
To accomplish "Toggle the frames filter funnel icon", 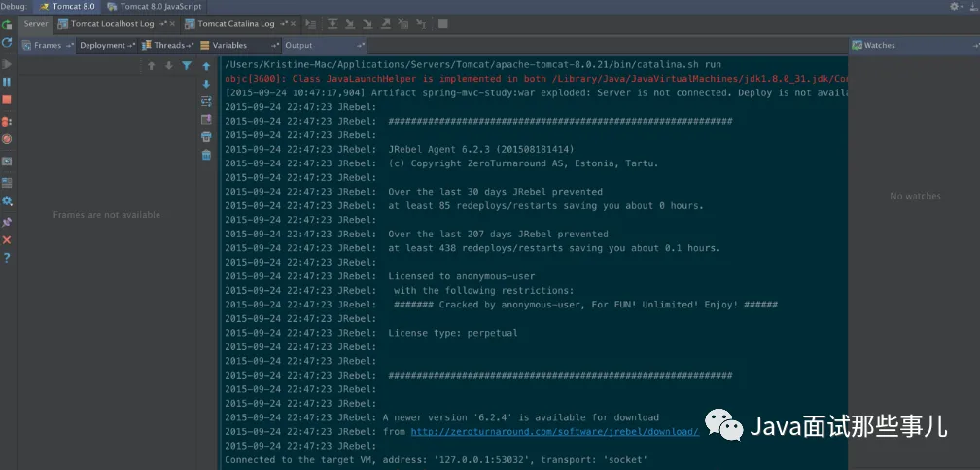I will pos(187,66).
